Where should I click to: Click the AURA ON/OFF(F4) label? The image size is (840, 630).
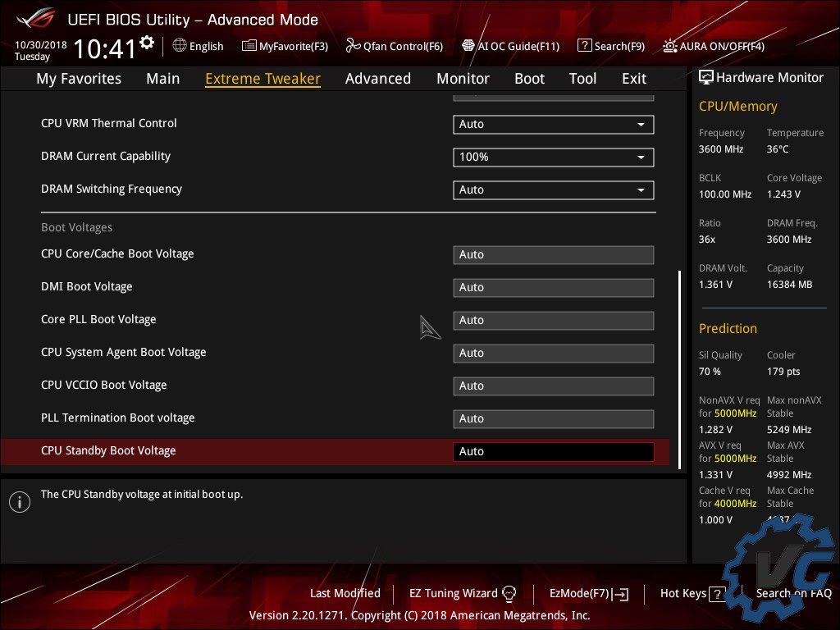point(722,47)
